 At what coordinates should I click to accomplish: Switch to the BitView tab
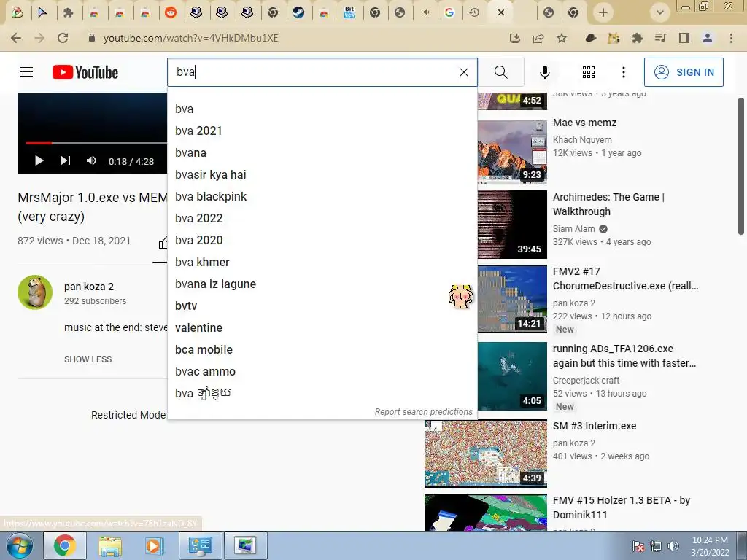tap(349, 12)
